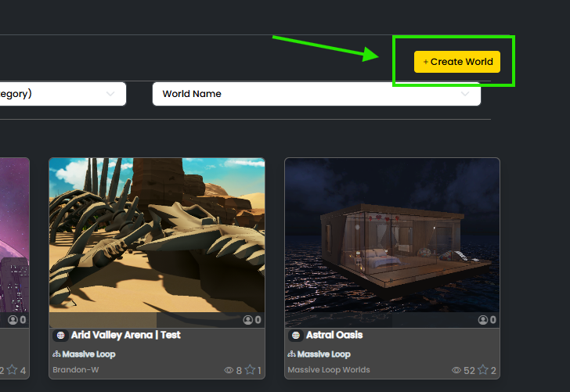Click the World Name dropdown chevron
This screenshot has width=570, height=392.
464,94
